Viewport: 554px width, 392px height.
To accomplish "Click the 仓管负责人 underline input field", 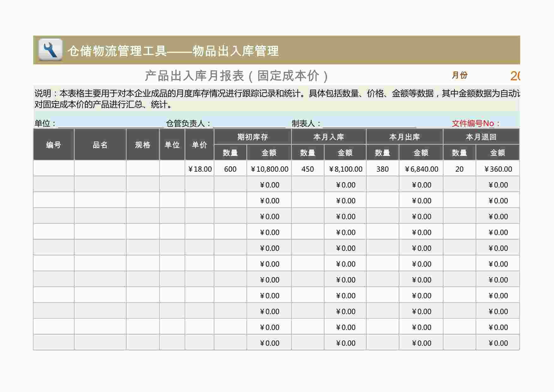I will [249, 123].
